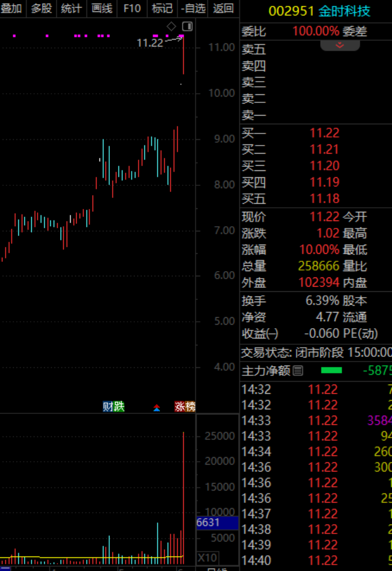
Task: Click the 委比 100.00% value
Action: 315,31
